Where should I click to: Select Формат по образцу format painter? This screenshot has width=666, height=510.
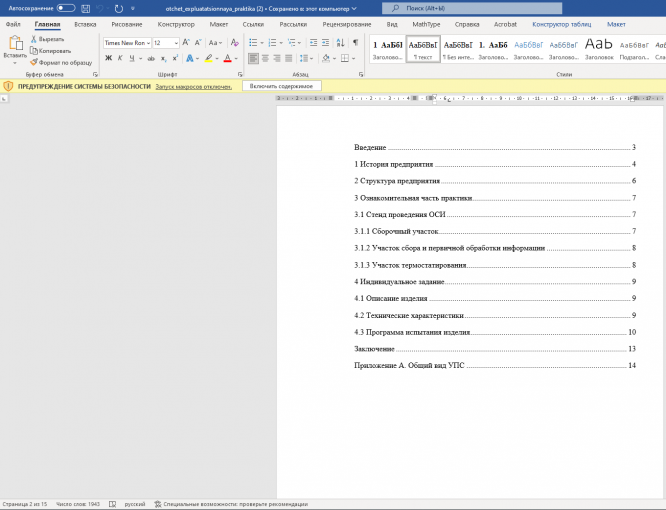(x=34, y=62)
